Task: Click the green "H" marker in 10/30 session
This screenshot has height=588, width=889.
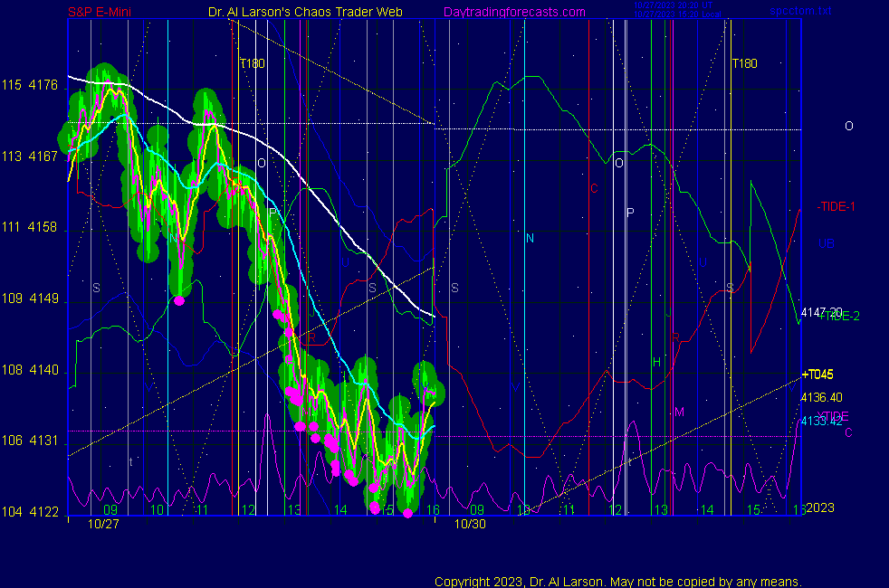Action: pos(656,362)
